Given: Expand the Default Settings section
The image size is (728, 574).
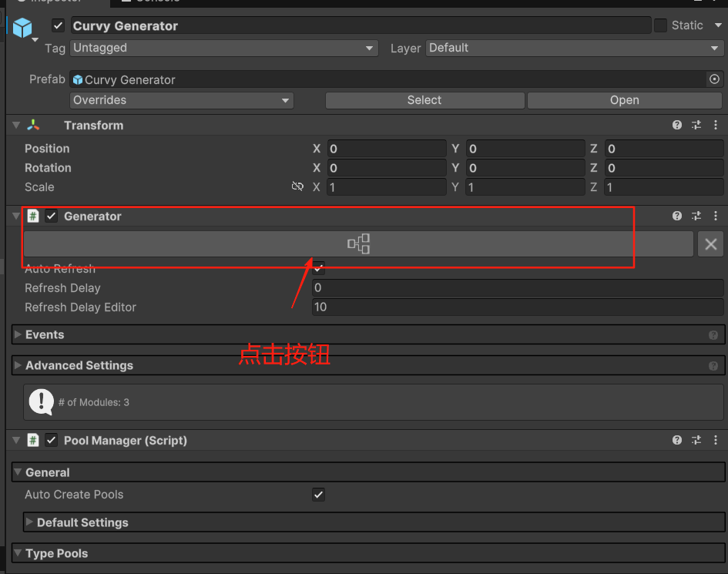Looking at the screenshot, I should (x=29, y=522).
